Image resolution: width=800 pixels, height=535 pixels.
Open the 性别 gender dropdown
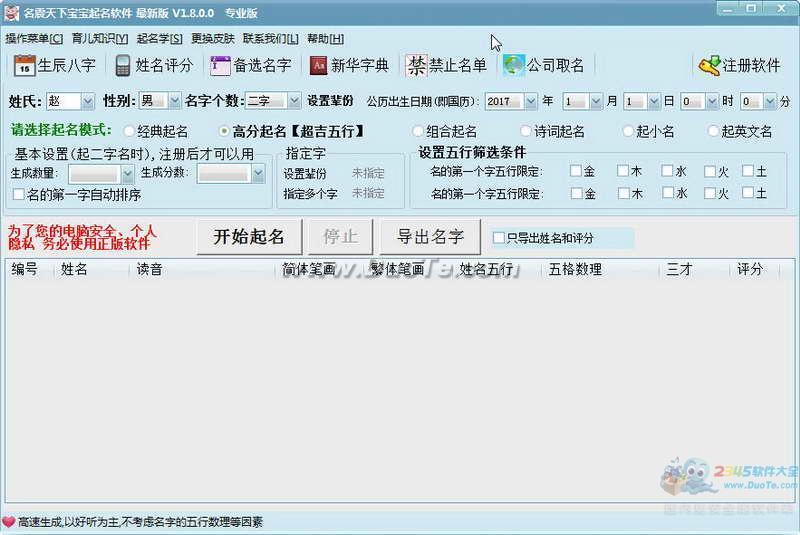(x=174, y=101)
